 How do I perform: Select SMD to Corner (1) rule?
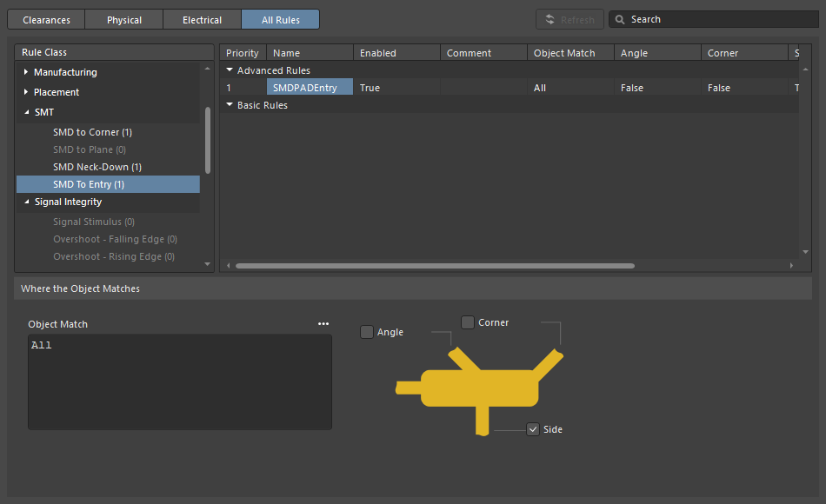tap(92, 132)
